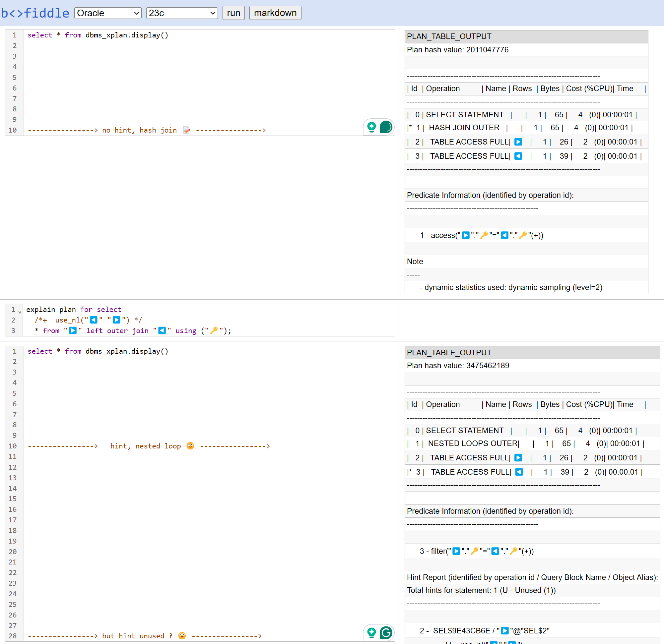
Task: Click the memo emoji after 'no hint, hash join'
Action: click(x=187, y=130)
